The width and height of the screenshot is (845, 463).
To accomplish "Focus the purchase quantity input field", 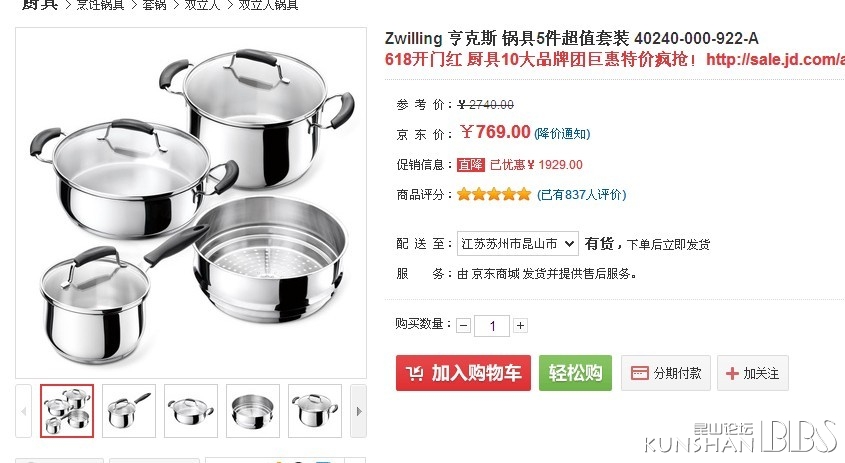I will point(491,326).
